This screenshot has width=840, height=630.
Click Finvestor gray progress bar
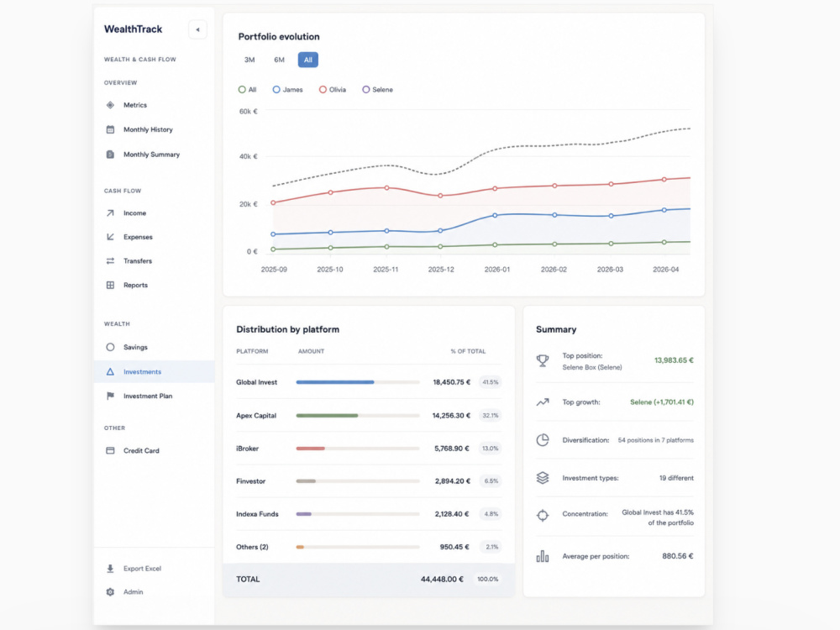pos(306,481)
